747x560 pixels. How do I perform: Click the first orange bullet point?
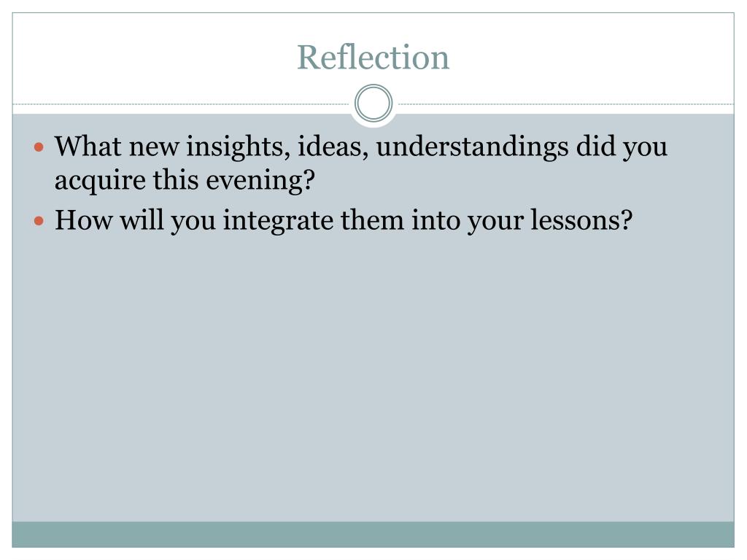pos(39,147)
